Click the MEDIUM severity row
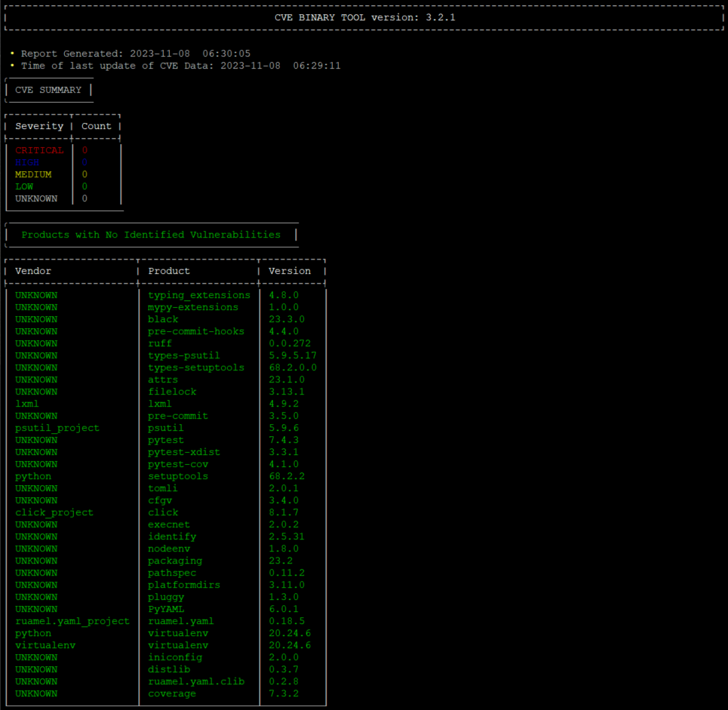Screen dimensions: 728x710 (36, 174)
